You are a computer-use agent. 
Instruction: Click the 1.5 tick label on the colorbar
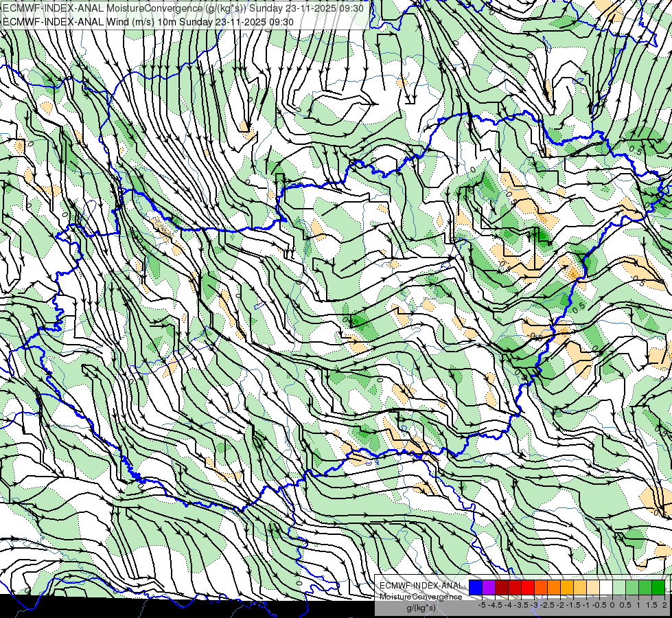tap(651, 605)
